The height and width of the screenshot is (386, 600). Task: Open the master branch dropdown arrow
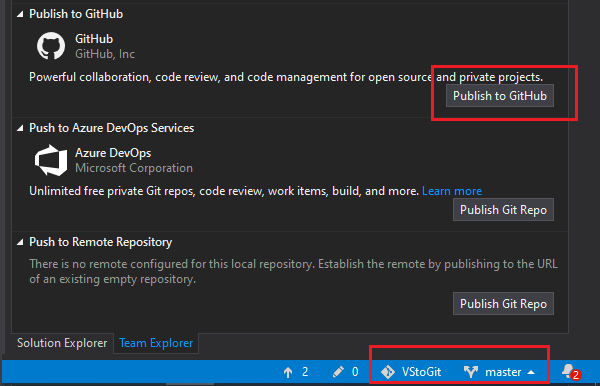pyautogui.click(x=531, y=372)
